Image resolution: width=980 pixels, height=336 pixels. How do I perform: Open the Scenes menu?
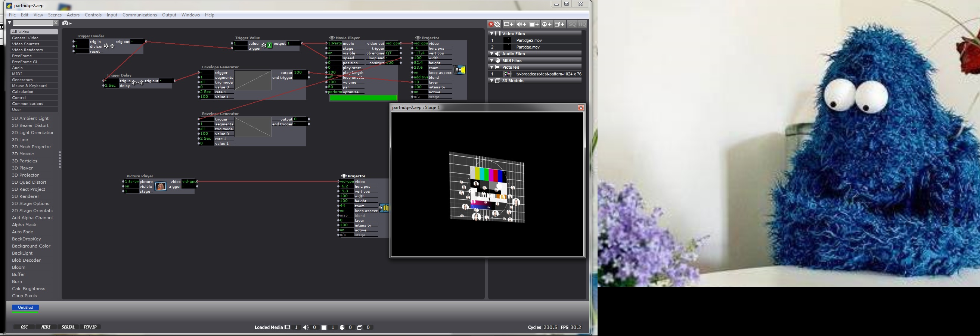click(55, 15)
